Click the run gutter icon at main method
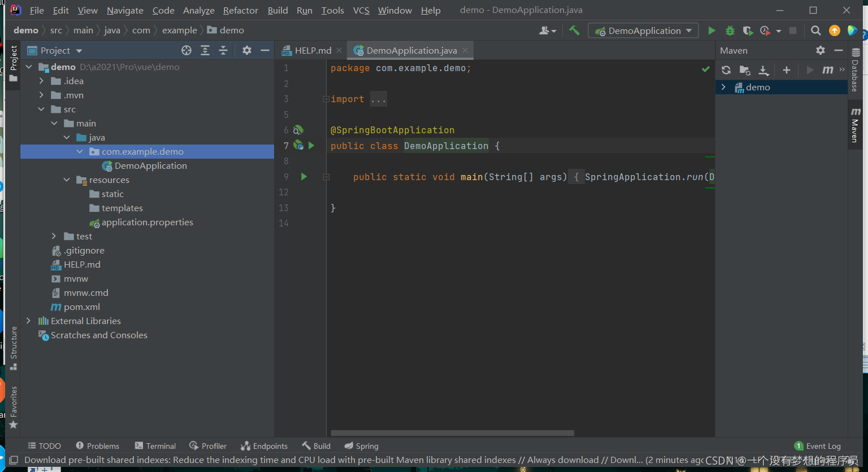Screen dimensions: 868x472 point(303,177)
